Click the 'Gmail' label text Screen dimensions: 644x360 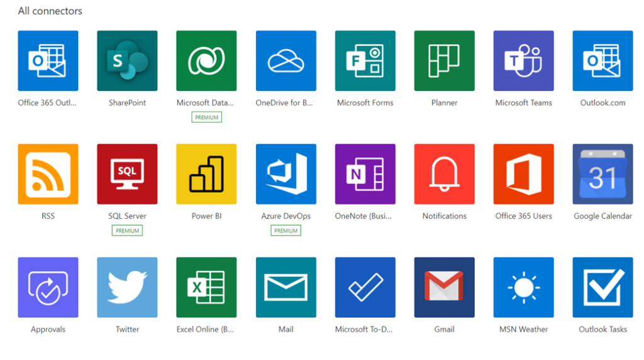445,329
